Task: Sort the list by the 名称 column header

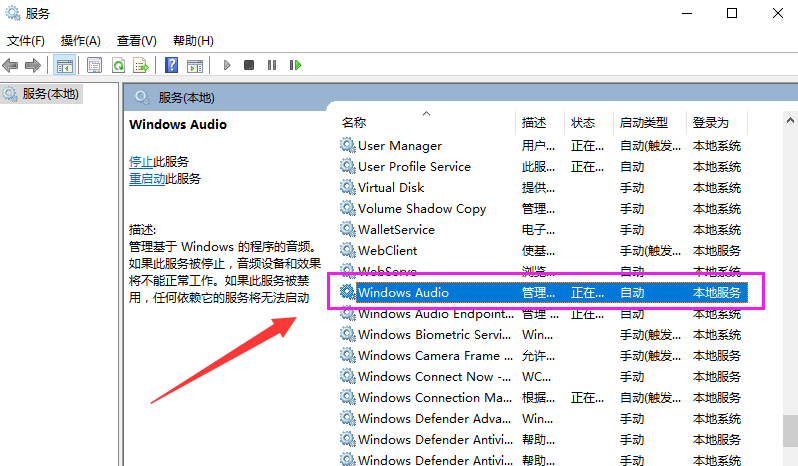Action: coord(354,123)
